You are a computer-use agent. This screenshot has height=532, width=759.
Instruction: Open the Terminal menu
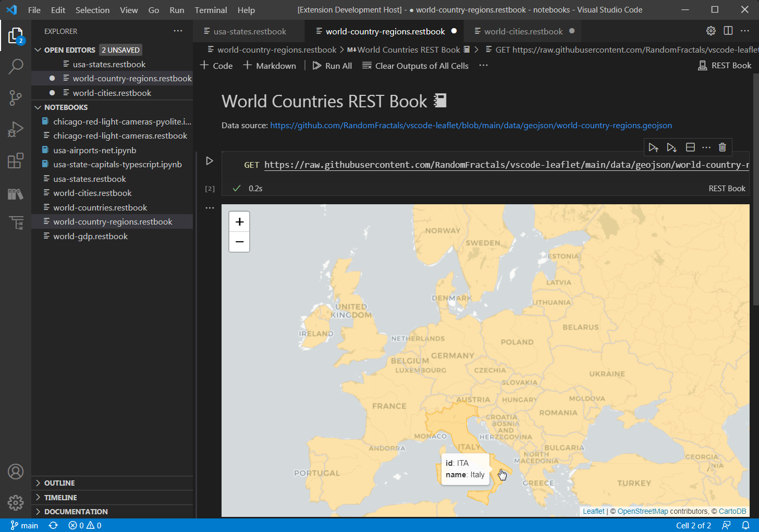pos(211,10)
